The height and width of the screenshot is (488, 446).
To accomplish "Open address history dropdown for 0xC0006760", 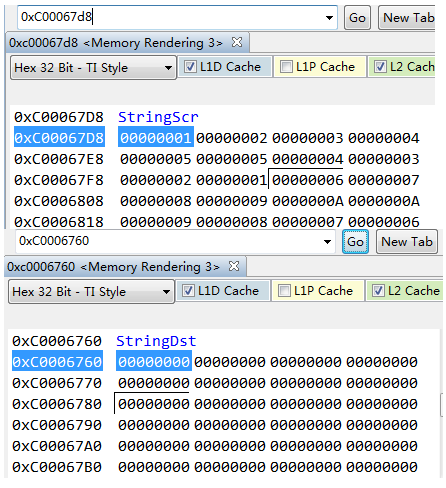I will click(x=327, y=242).
